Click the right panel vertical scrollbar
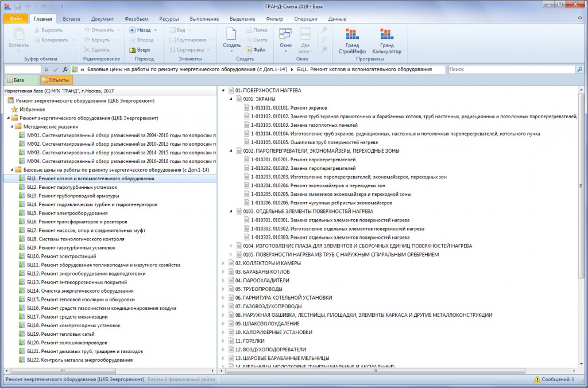The image size is (588, 388). pyautogui.click(x=581, y=185)
